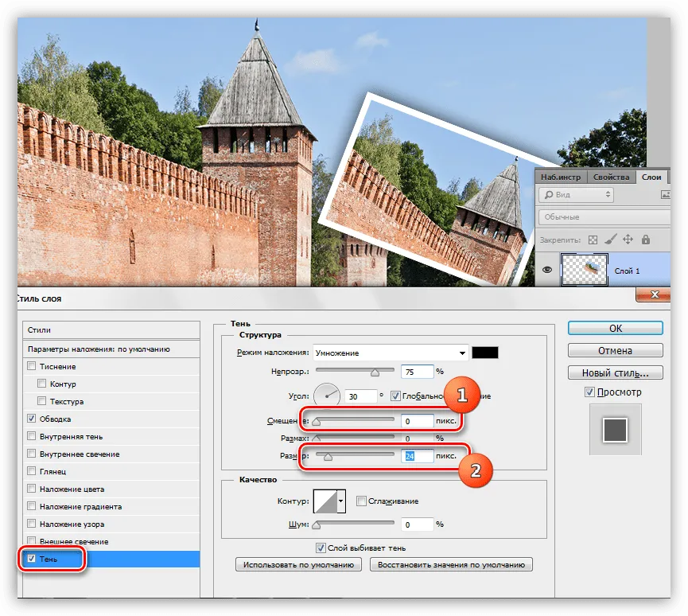Click Смещение value field 0
Image resolution: width=688 pixels, height=616 pixels.
tap(417, 421)
